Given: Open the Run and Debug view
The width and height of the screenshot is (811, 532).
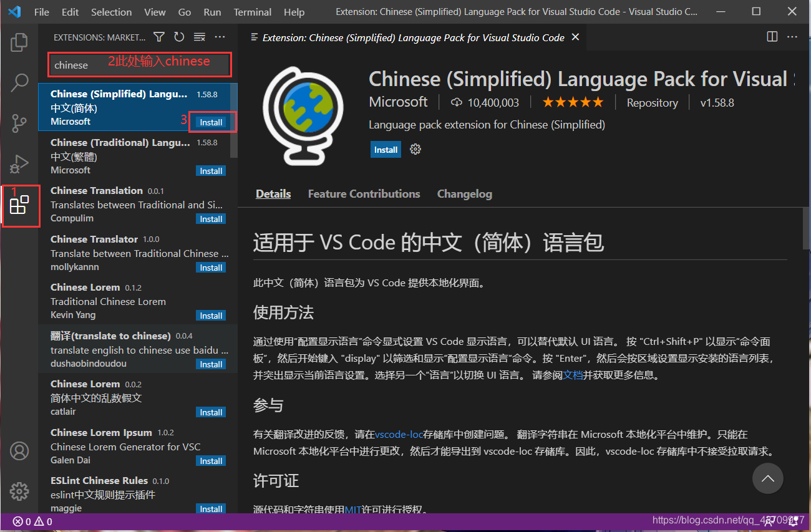Looking at the screenshot, I should coord(19,164).
